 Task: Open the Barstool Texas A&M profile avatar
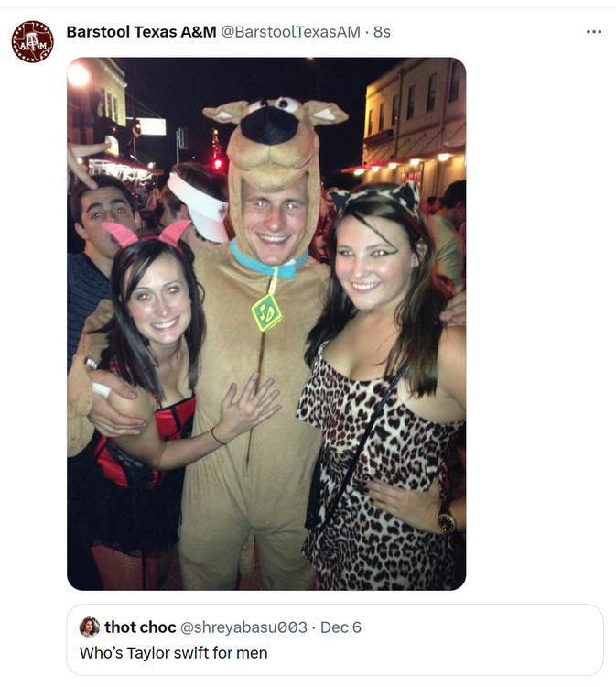32,41
